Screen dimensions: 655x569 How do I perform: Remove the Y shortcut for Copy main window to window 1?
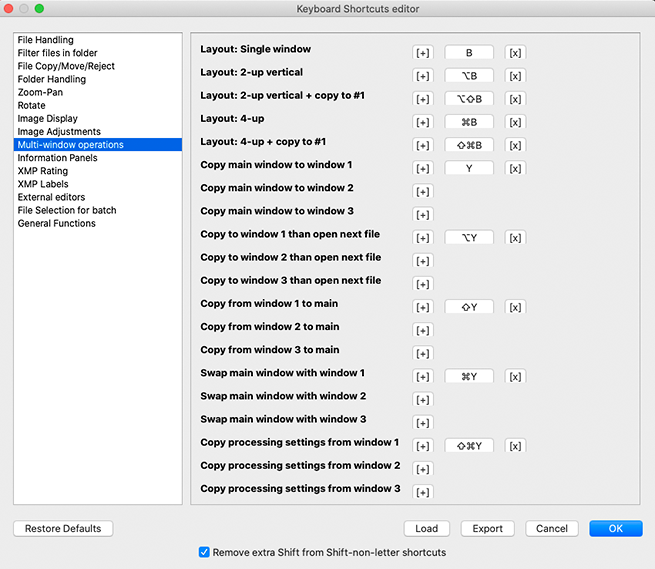(x=515, y=168)
